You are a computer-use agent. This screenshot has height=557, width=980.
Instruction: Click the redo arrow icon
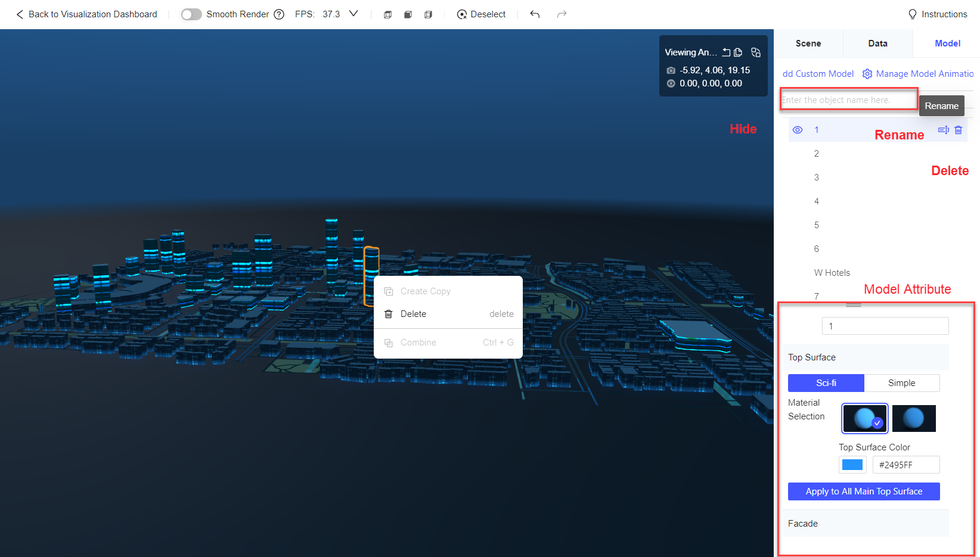(x=562, y=14)
